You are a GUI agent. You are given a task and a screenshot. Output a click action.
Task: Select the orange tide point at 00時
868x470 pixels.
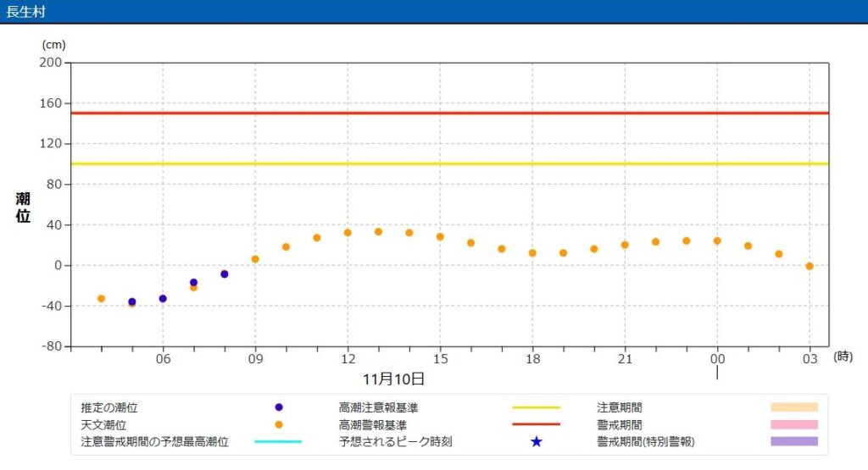tap(717, 241)
